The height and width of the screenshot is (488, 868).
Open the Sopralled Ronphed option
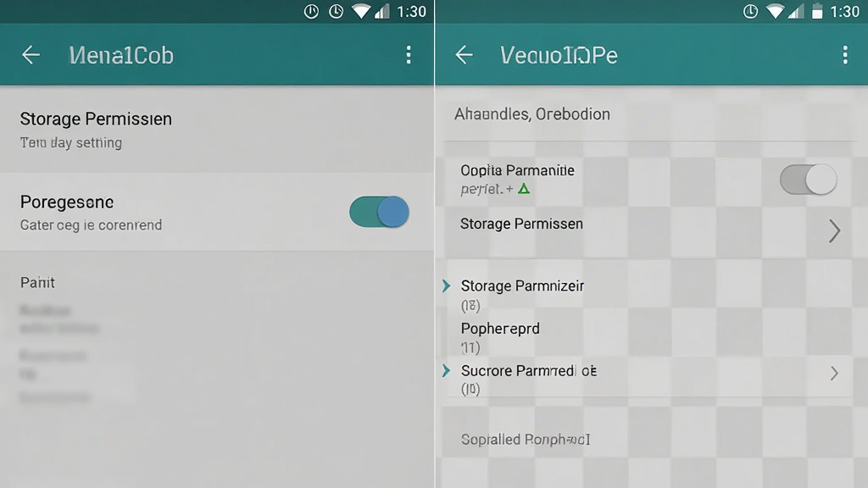(x=526, y=440)
